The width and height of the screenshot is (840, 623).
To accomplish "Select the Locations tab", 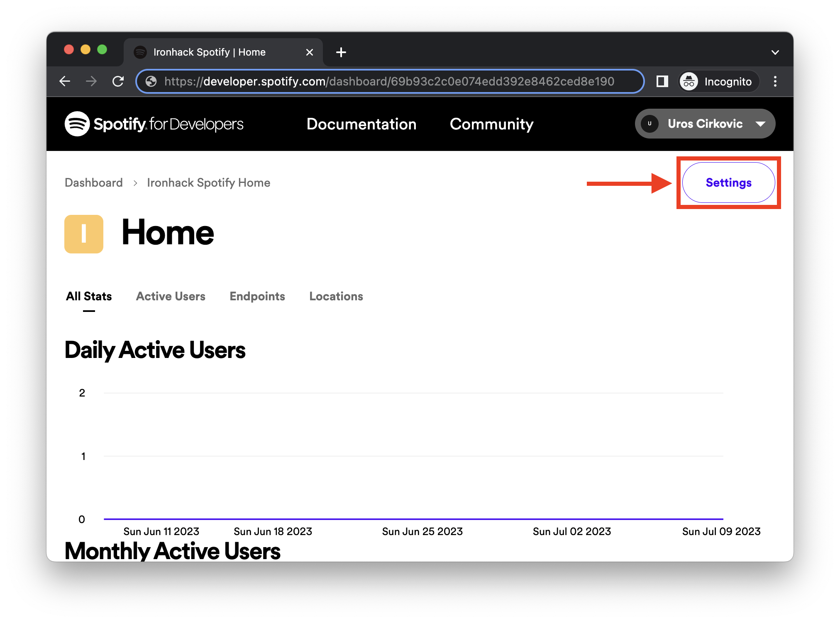I will click(x=336, y=296).
